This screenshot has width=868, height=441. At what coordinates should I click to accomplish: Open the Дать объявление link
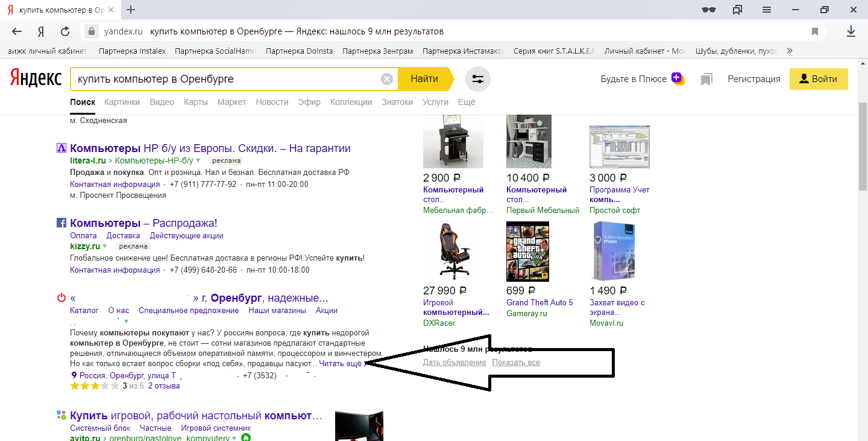tap(454, 363)
